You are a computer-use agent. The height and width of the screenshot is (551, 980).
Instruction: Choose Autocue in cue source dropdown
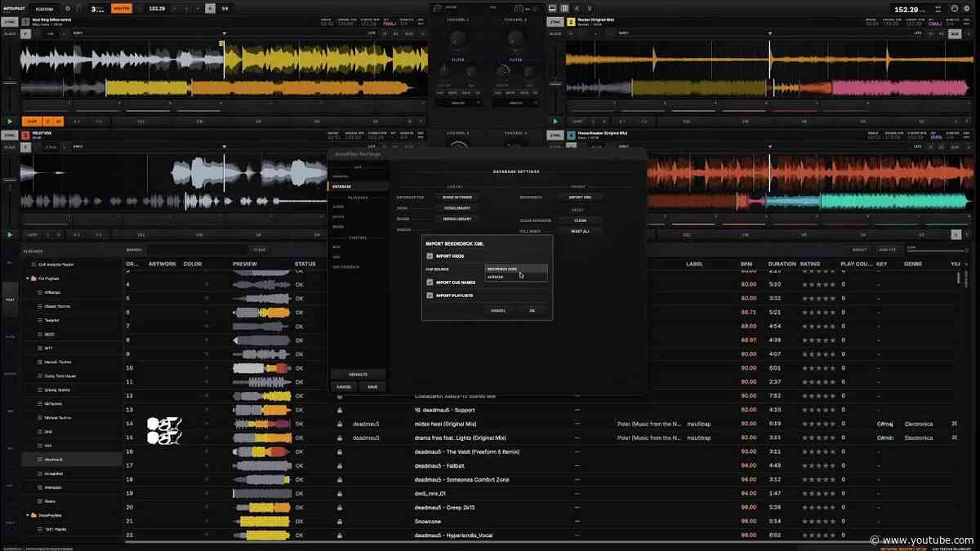516,277
